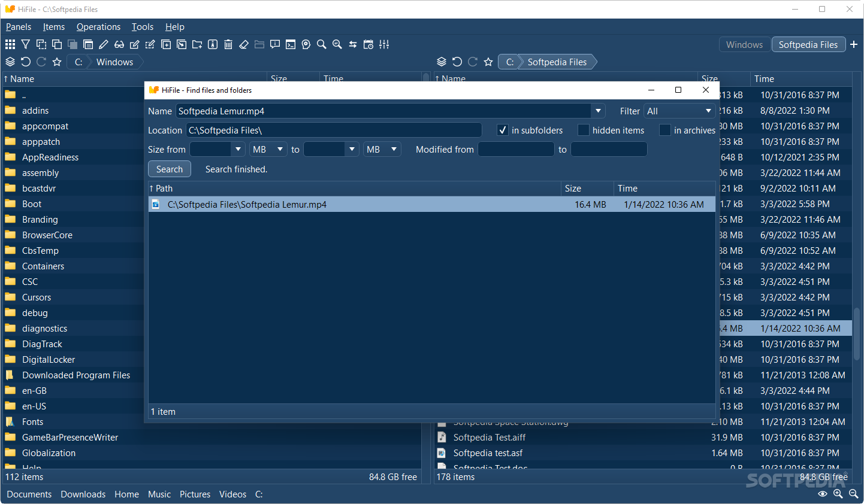This screenshot has width=864, height=504.
Task: Click the zoom in icon in status bar
Action: click(x=838, y=494)
